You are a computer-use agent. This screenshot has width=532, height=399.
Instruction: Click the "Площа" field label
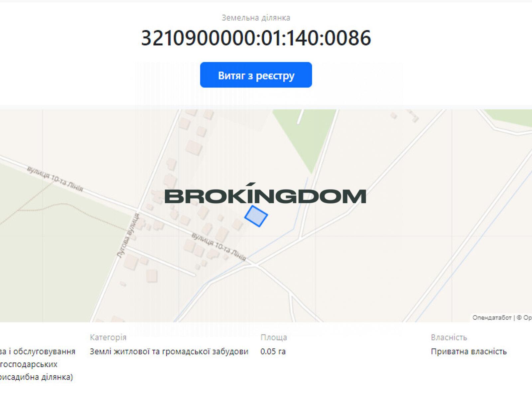274,337
